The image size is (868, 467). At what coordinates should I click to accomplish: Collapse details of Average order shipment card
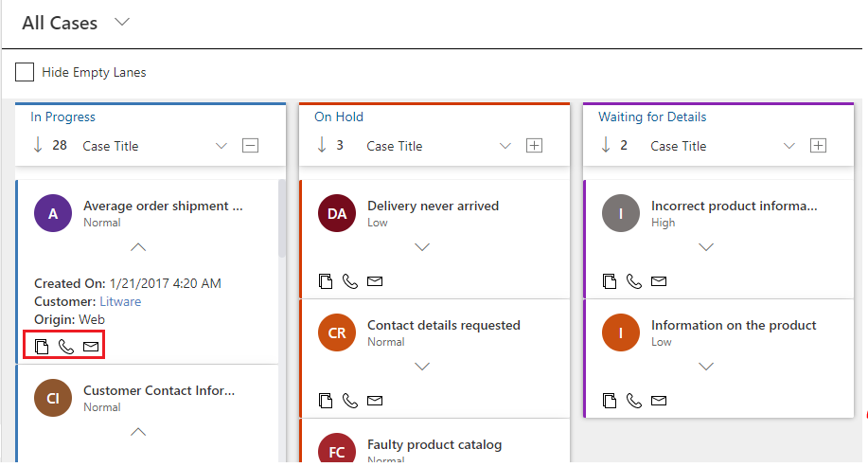(138, 247)
